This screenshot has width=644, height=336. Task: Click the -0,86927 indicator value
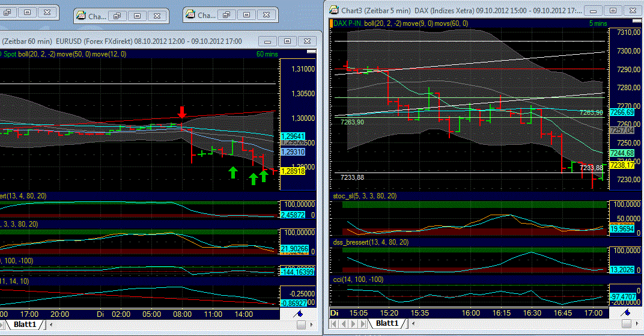click(x=294, y=303)
